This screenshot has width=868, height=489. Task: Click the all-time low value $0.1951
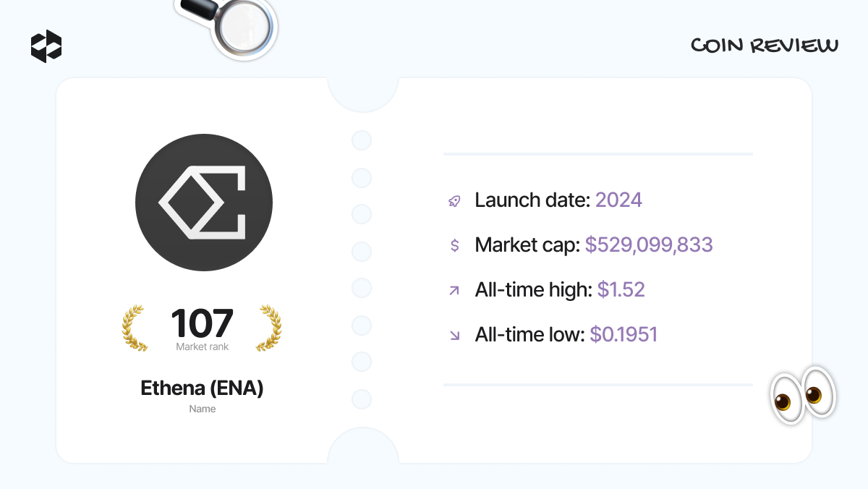click(x=624, y=334)
